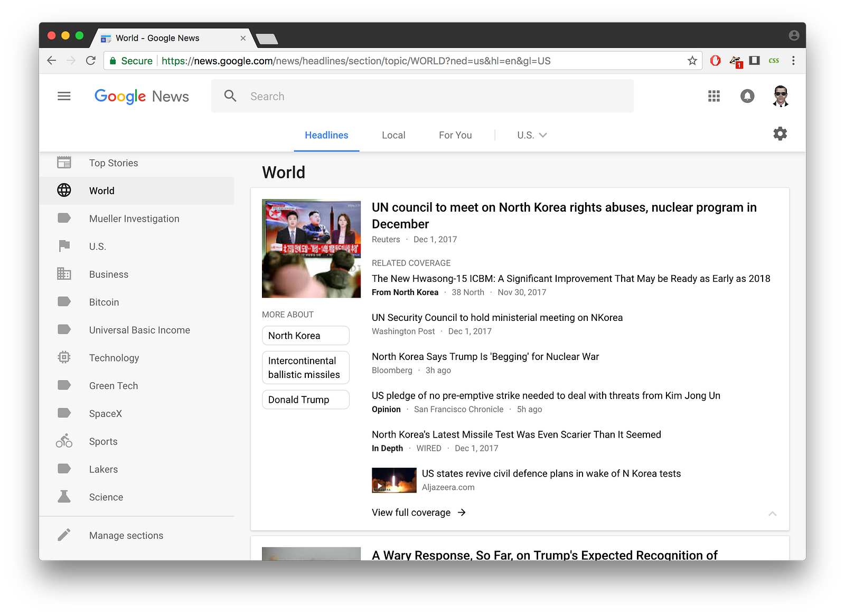This screenshot has height=616, width=845.
Task: Click the Donald Trump topic chip
Action: [x=305, y=400]
